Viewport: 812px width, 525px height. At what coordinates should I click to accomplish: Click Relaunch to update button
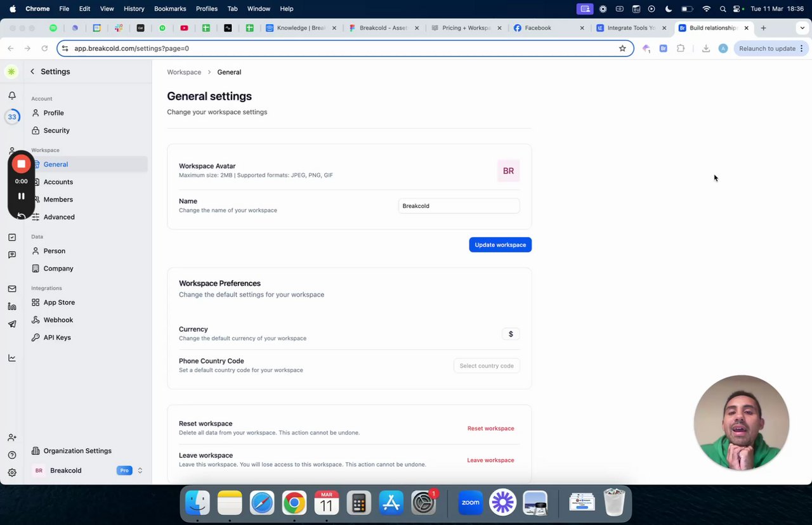click(771, 48)
